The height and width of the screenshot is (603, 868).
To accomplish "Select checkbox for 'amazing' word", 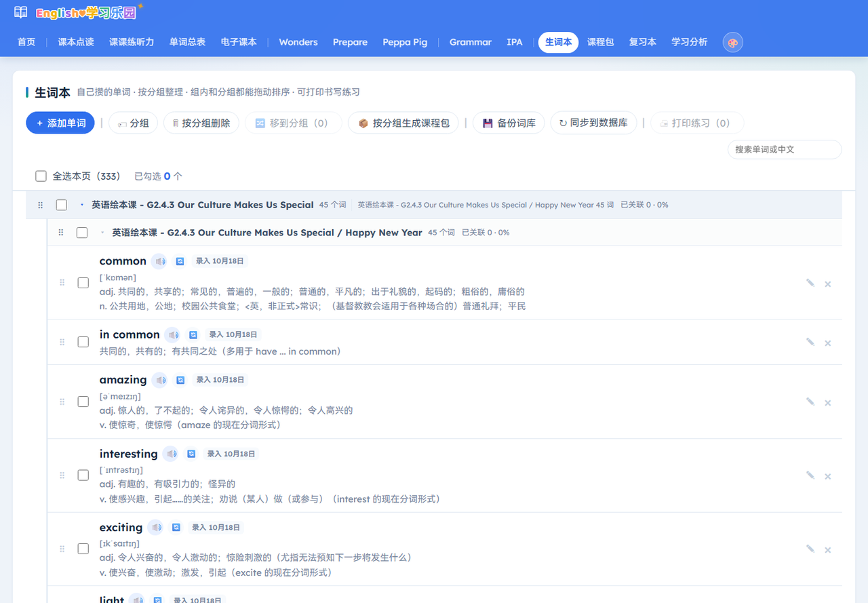I will (x=83, y=402).
